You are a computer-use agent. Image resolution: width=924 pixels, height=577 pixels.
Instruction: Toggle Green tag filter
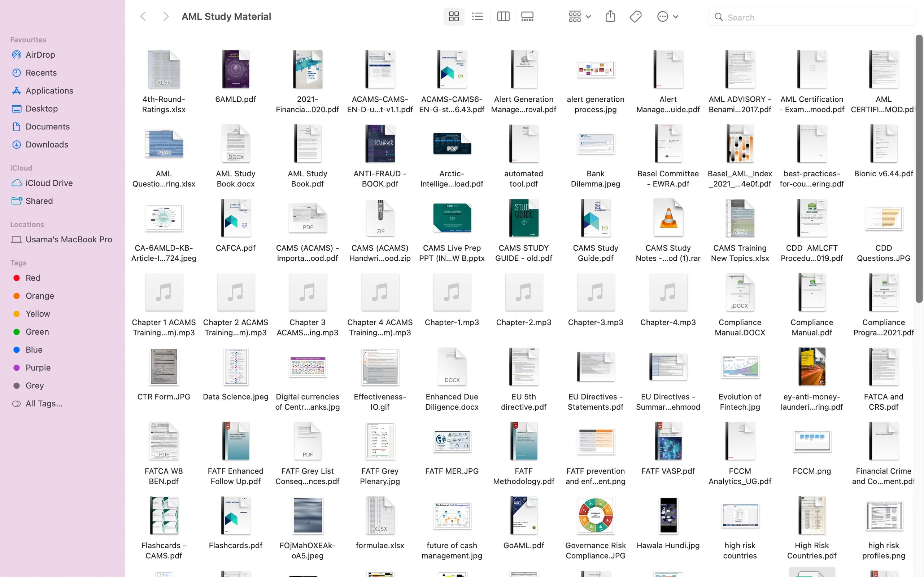(36, 331)
